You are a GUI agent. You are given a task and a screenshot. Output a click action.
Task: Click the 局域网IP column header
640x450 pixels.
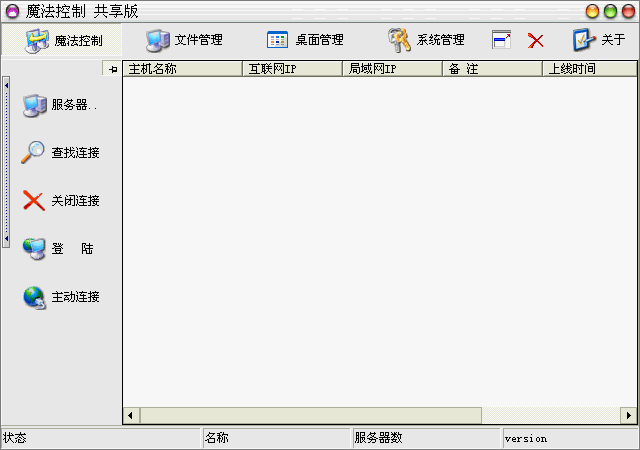(392, 69)
